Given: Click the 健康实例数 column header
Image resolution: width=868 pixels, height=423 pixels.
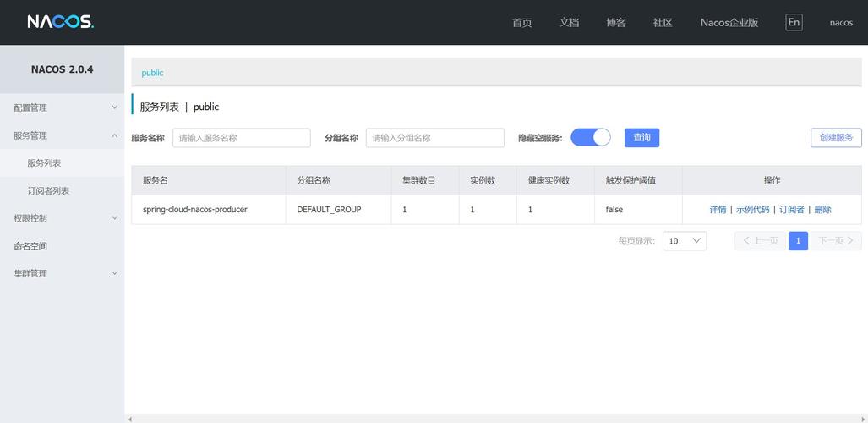Looking at the screenshot, I should [x=556, y=180].
